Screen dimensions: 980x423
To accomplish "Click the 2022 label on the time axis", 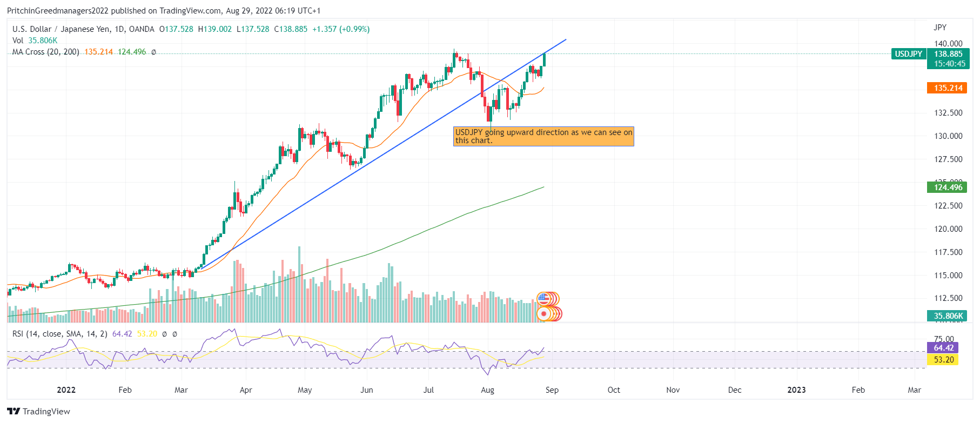I will 66,390.
